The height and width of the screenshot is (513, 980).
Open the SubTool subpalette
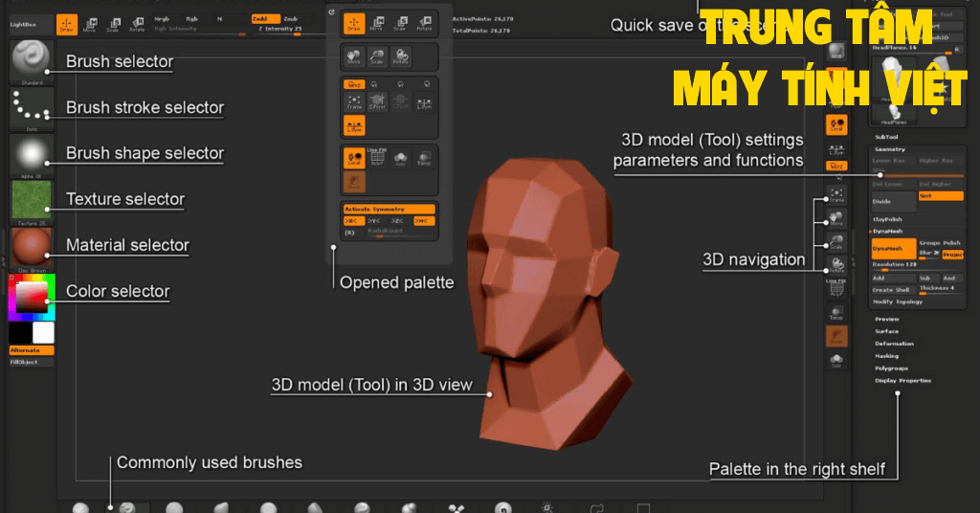click(888, 137)
